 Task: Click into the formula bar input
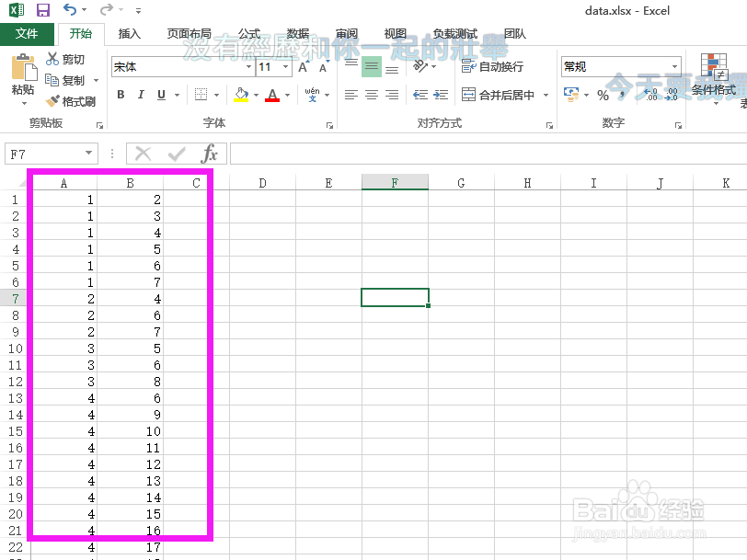tap(488, 154)
